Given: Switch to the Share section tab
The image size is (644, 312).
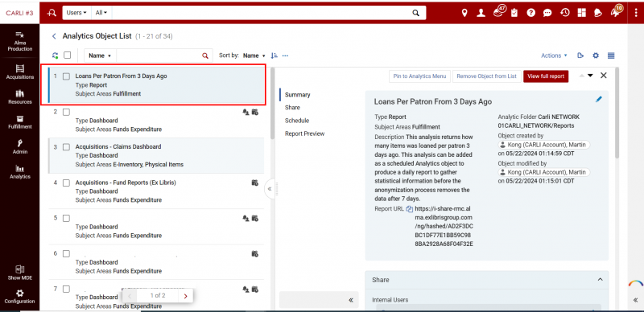Looking at the screenshot, I should tap(292, 108).
